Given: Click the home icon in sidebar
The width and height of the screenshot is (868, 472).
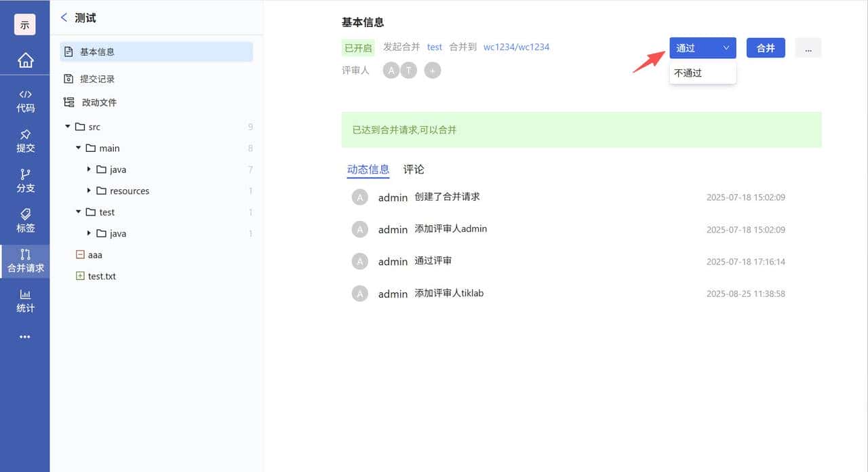Looking at the screenshot, I should 25,60.
